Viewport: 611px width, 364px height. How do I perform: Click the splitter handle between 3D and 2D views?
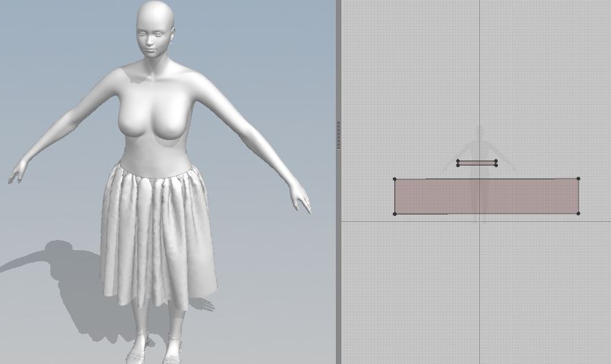tap(338, 135)
